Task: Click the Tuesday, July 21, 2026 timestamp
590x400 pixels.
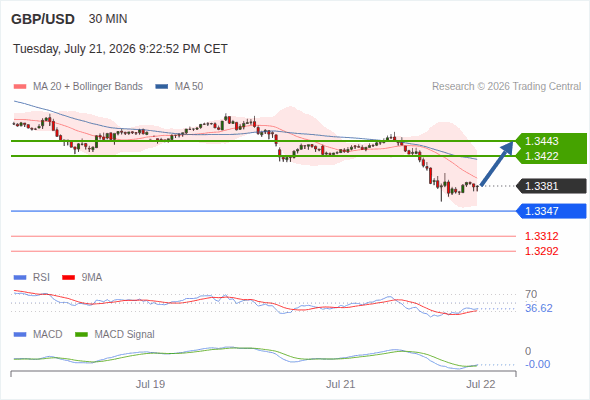Action: coord(120,49)
